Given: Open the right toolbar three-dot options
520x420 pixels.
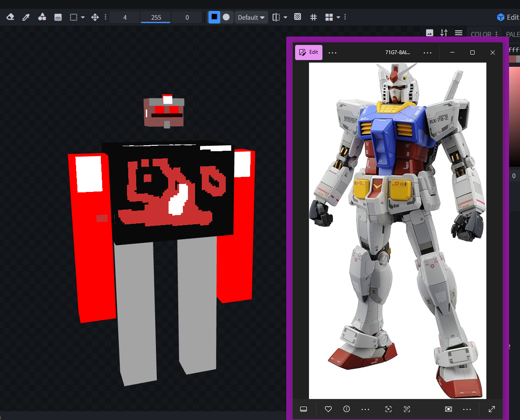Looking at the screenshot, I should (345, 17).
